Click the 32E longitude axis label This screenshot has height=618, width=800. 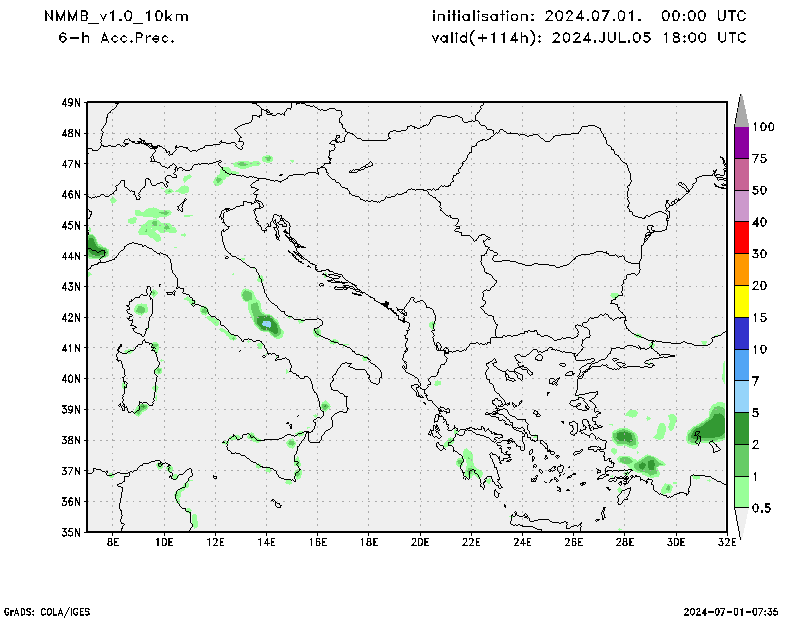tap(726, 543)
